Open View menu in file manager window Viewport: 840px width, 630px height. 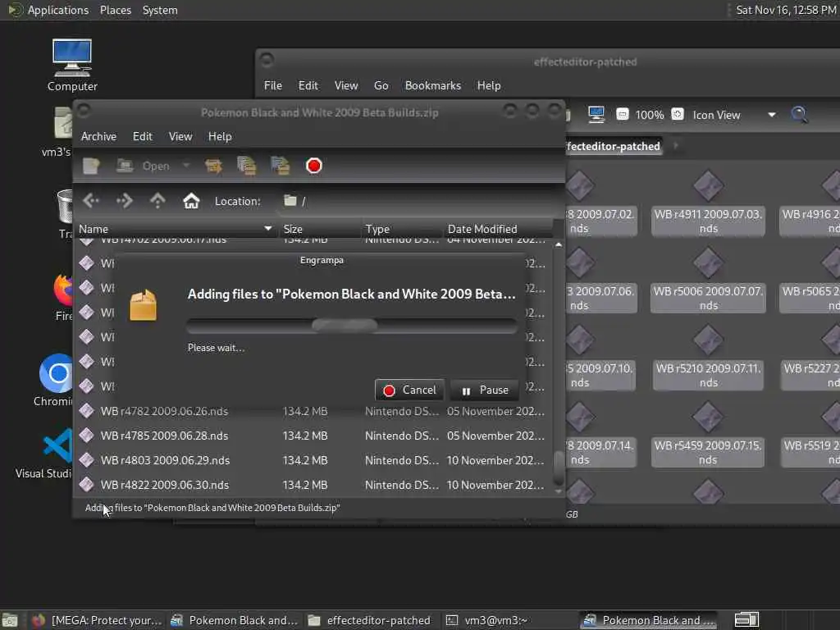coord(346,85)
